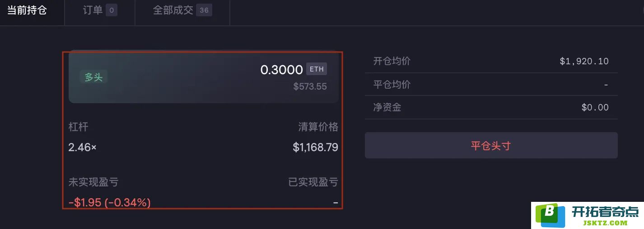Viewport: 644px width, 229px height.
Task: Click the 净资金 value $0.00
Action: (x=595, y=107)
